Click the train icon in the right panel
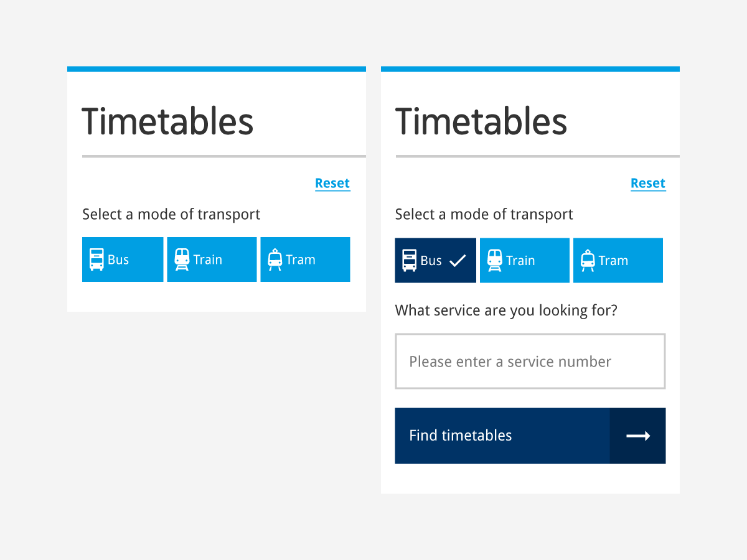This screenshot has width=747, height=560. click(x=495, y=260)
